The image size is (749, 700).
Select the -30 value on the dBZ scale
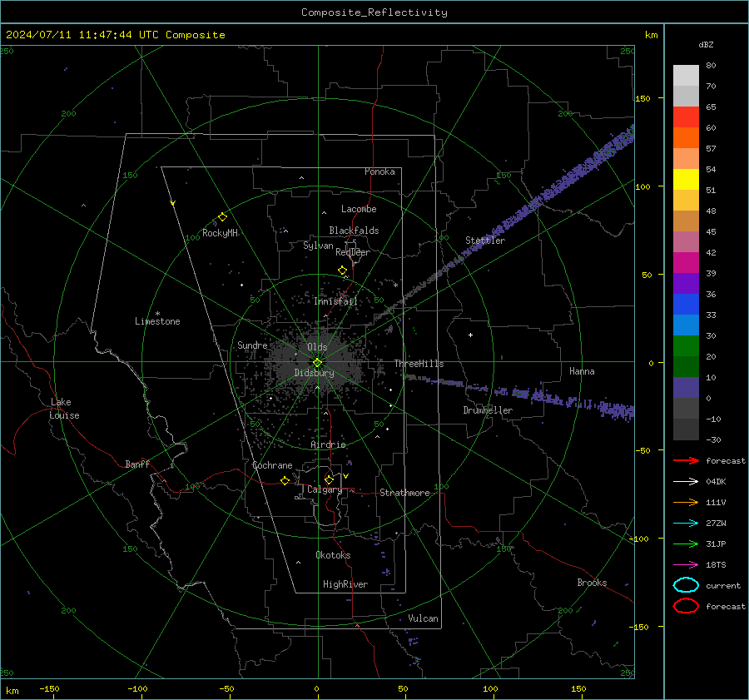713,439
